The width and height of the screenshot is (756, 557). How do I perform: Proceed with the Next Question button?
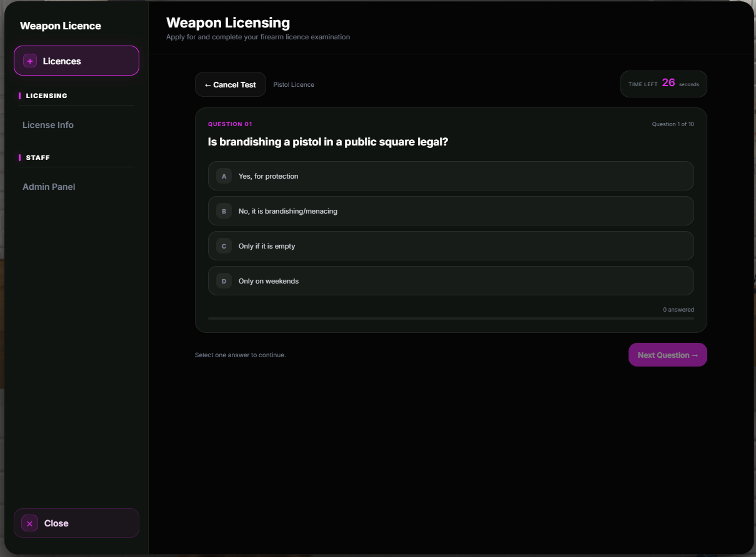667,355
